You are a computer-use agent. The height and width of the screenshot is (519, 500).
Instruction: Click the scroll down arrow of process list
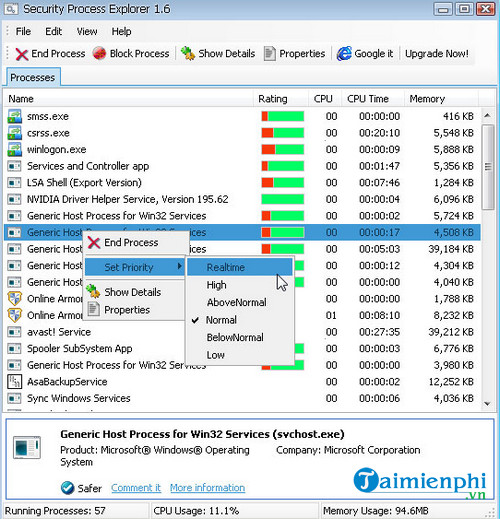[x=488, y=404]
